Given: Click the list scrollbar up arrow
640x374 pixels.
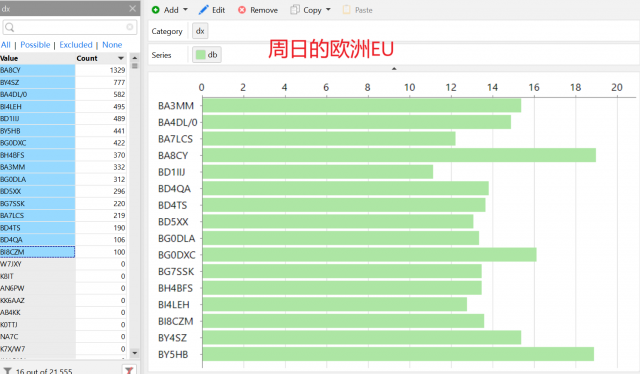Looking at the screenshot, I should pos(135,58).
